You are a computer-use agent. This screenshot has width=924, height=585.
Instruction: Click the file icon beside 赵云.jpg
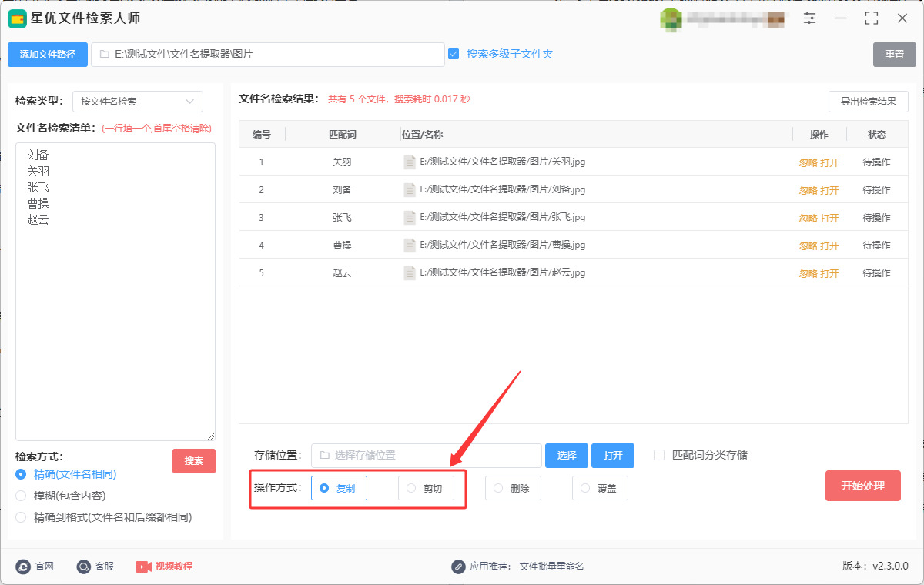[410, 273]
